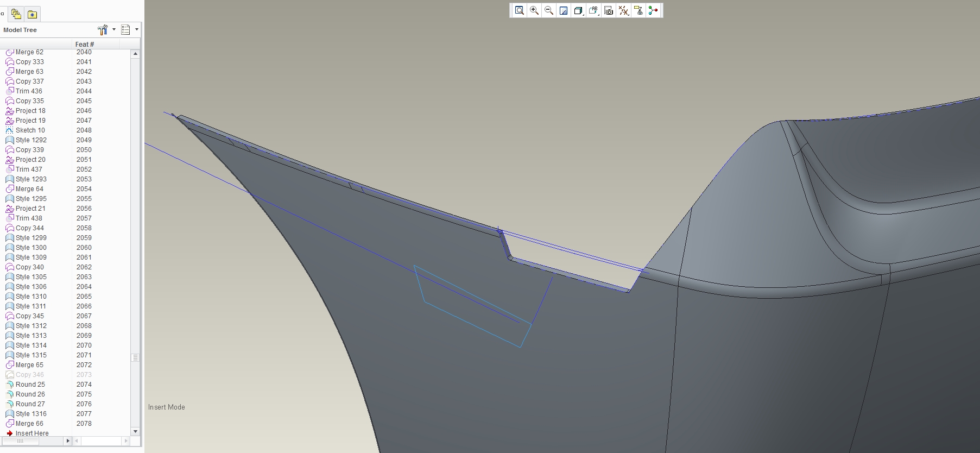Click the Zoom In magnifier icon
This screenshot has width=980, height=453.
534,10
